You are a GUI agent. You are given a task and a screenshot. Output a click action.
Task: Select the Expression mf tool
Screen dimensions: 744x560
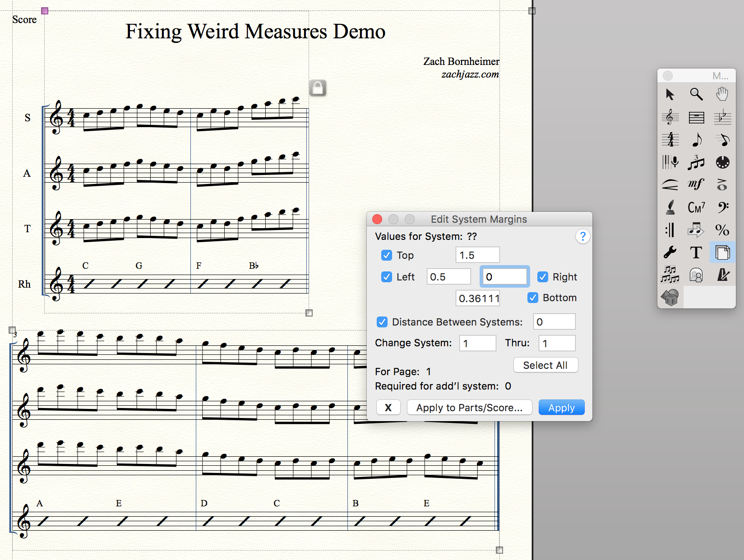(x=696, y=184)
